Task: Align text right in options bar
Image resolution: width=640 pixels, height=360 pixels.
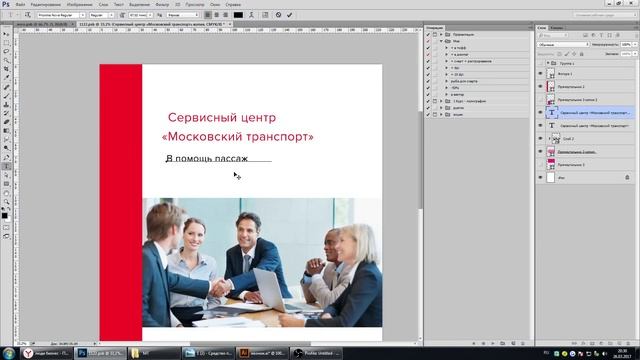Action: pyautogui.click(x=225, y=15)
